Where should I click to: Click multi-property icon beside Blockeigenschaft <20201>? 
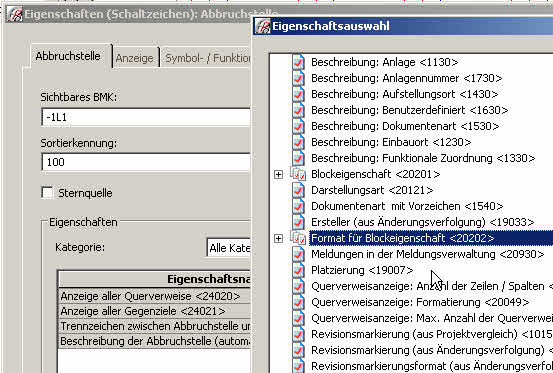298,174
